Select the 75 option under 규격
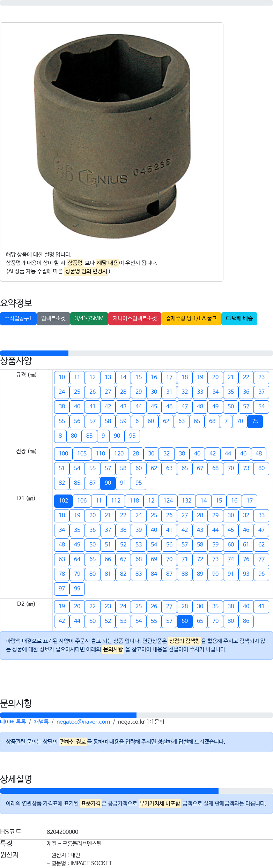The height and width of the screenshot is (868, 273). [255, 421]
